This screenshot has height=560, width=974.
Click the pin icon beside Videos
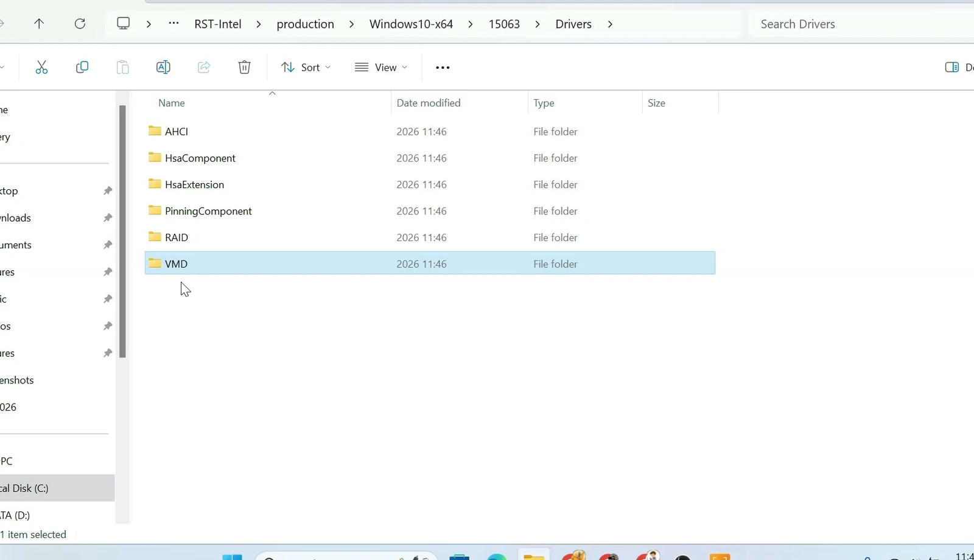(x=108, y=326)
